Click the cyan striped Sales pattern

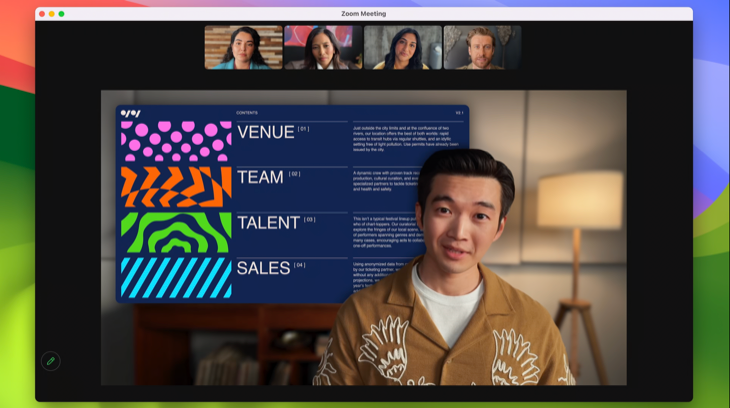click(x=176, y=277)
